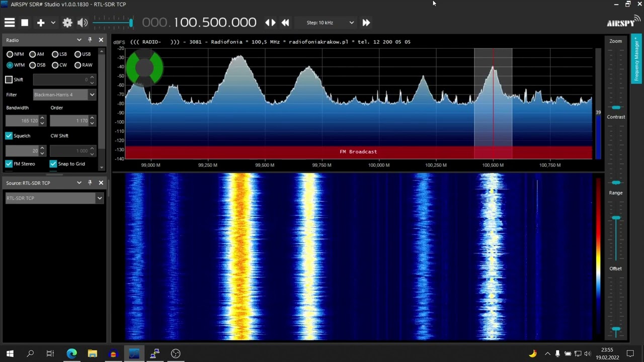Image resolution: width=644 pixels, height=362 pixels.
Task: Select AM demodulation mode
Action: tap(37, 54)
